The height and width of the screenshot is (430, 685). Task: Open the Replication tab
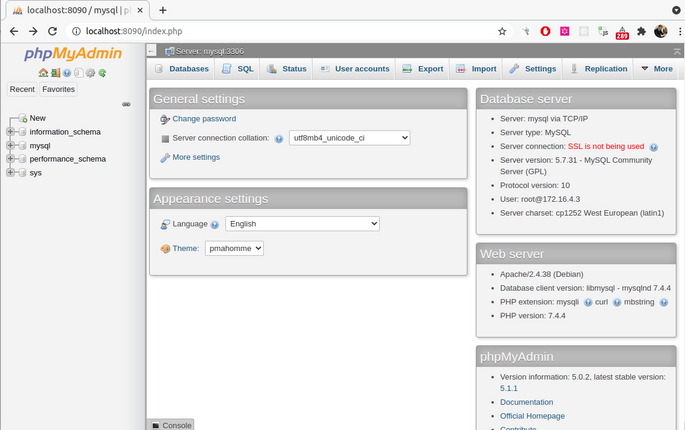599,69
